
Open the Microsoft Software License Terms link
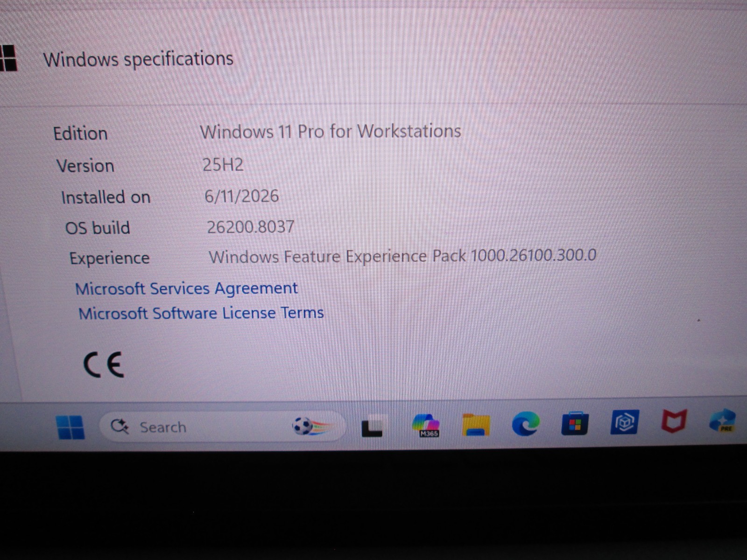tap(201, 313)
